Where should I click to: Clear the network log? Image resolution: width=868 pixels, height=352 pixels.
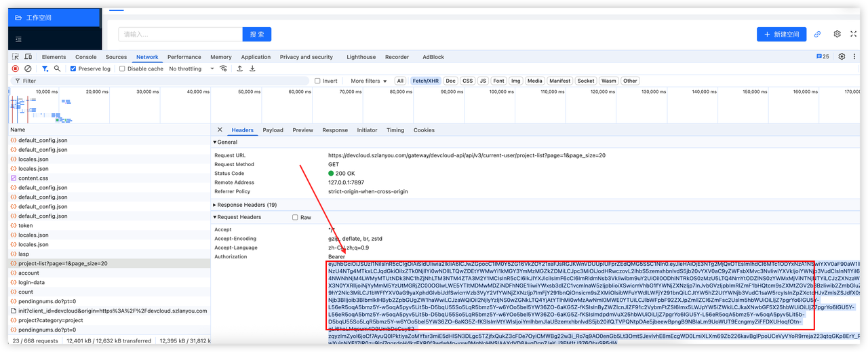pos(28,69)
